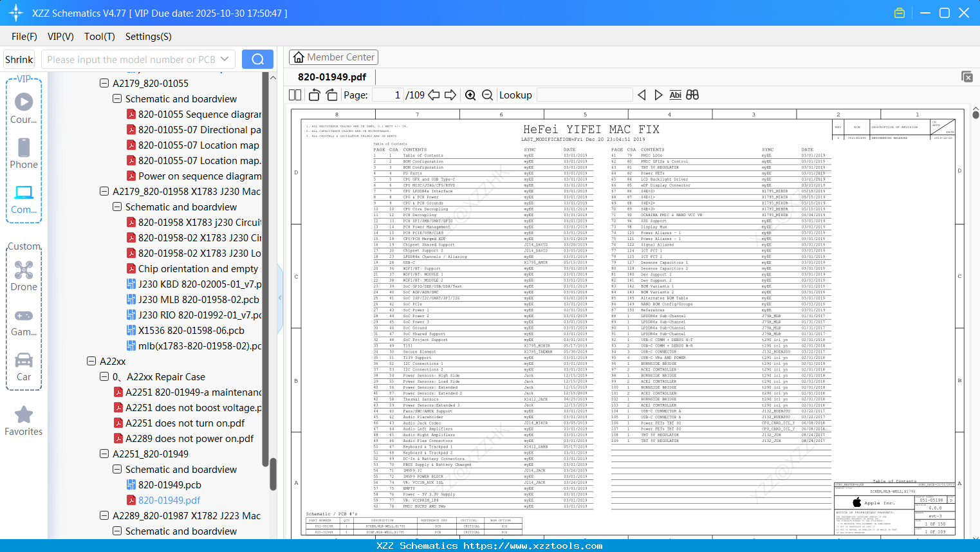This screenshot has width=980, height=552.
Task: Open the Drone category
Action: [x=24, y=276]
